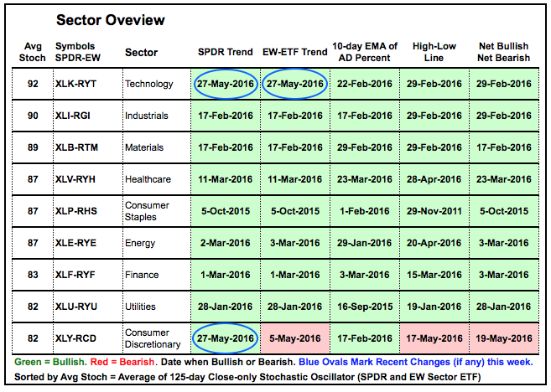The height and width of the screenshot is (392, 551).
Task: Select Materials' Net Bullish date 17-Feb-2016
Action: click(503, 147)
